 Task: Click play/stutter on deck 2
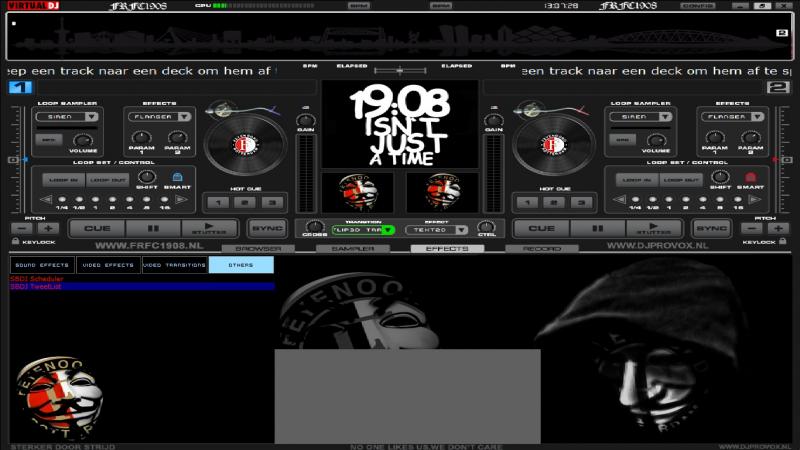654,228
